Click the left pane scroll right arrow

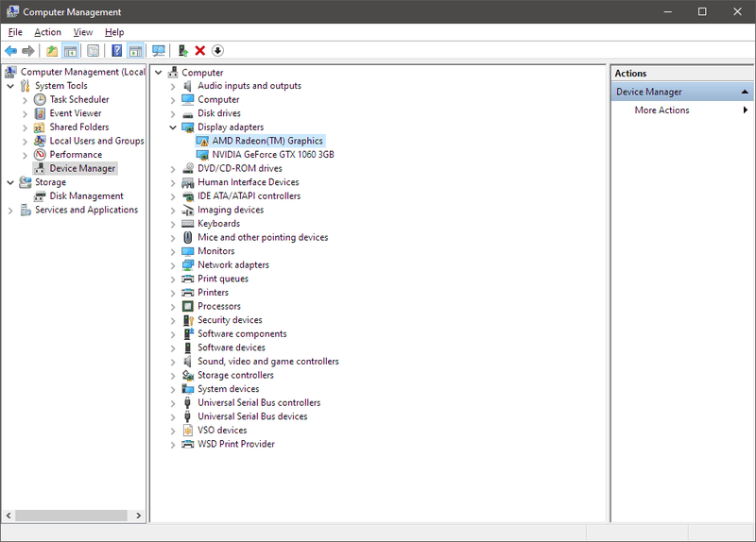click(x=138, y=516)
